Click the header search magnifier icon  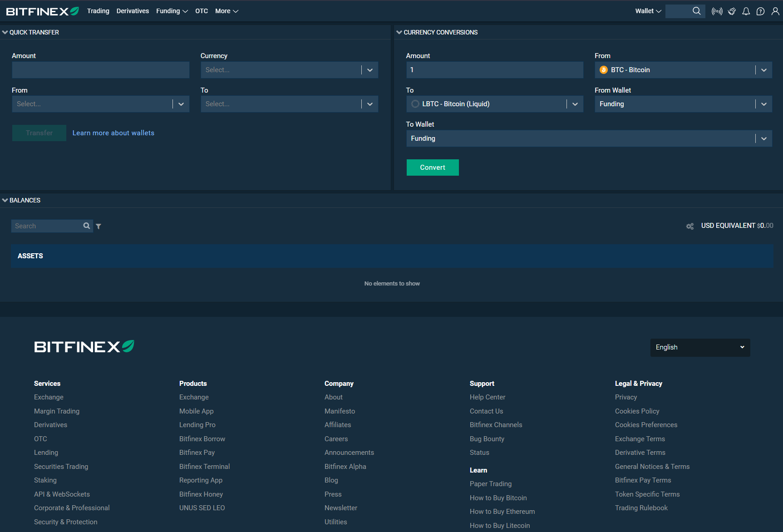[x=696, y=11]
